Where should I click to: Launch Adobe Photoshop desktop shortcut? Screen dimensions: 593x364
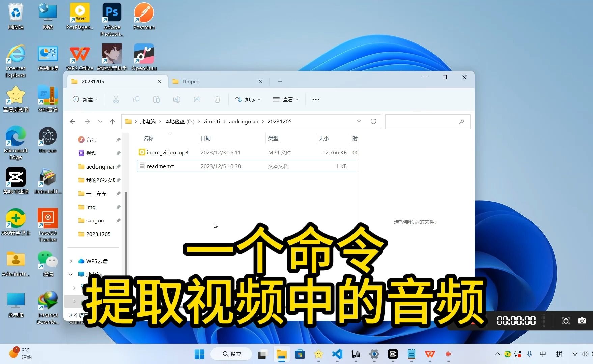[112, 20]
